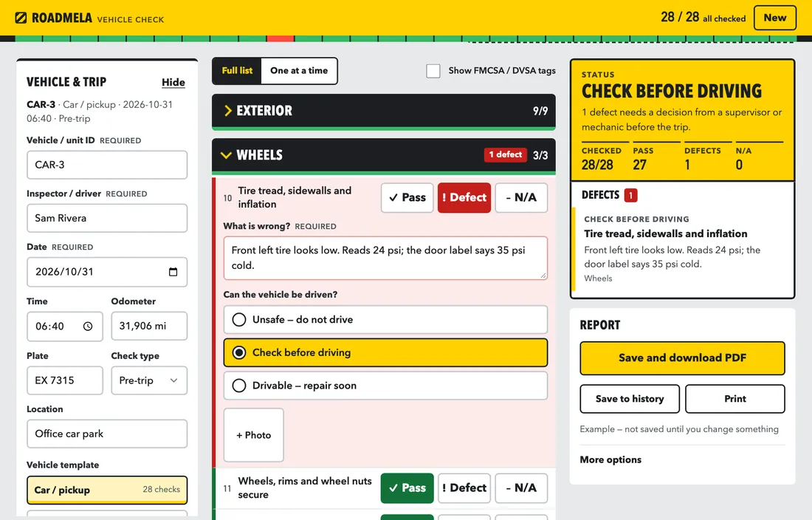Edit the What is wrong text box
Viewport: 812px width, 520px height.
coord(385,258)
